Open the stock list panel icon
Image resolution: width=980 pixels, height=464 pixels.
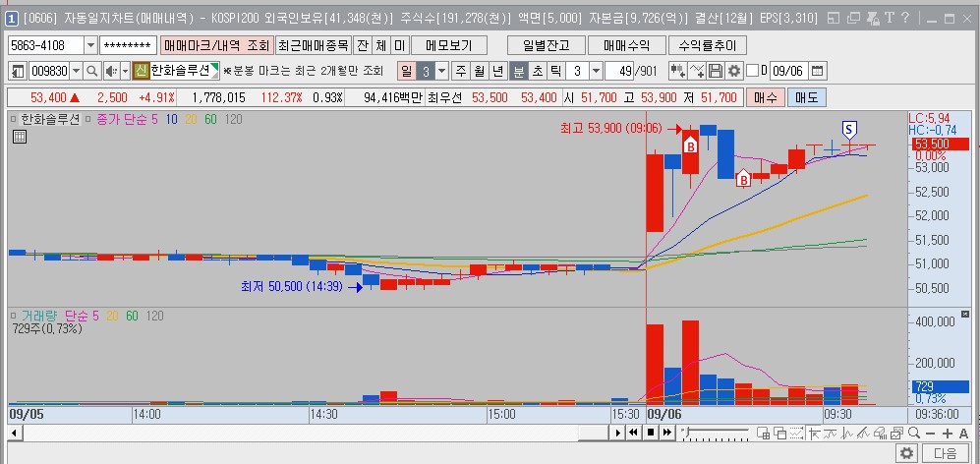pyautogui.click(x=18, y=71)
